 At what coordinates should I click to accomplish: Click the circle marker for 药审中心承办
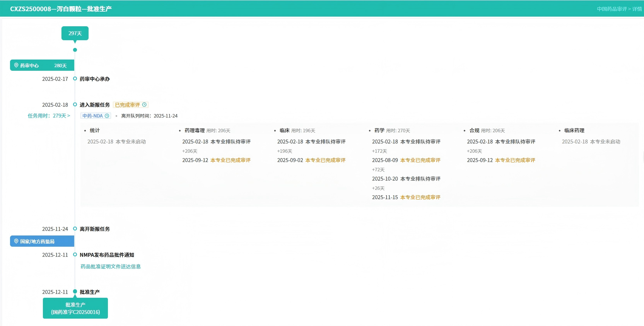pyautogui.click(x=75, y=79)
